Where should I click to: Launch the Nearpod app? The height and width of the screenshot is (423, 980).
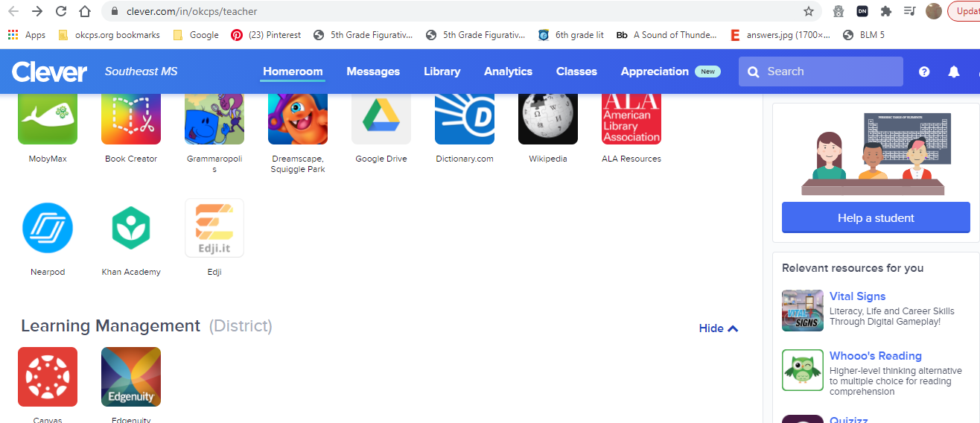(48, 228)
